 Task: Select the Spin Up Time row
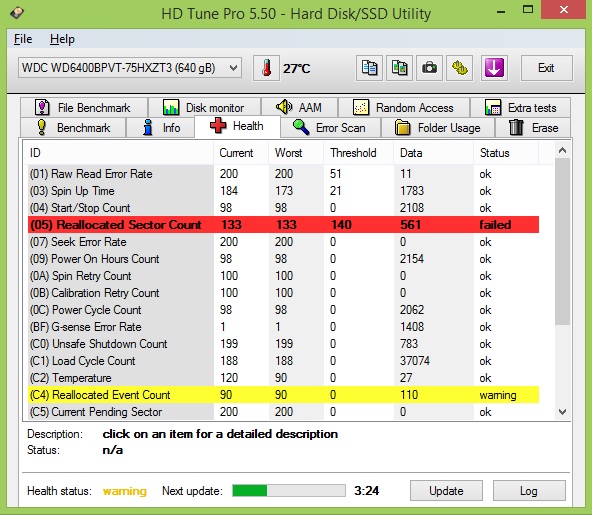coord(283,191)
